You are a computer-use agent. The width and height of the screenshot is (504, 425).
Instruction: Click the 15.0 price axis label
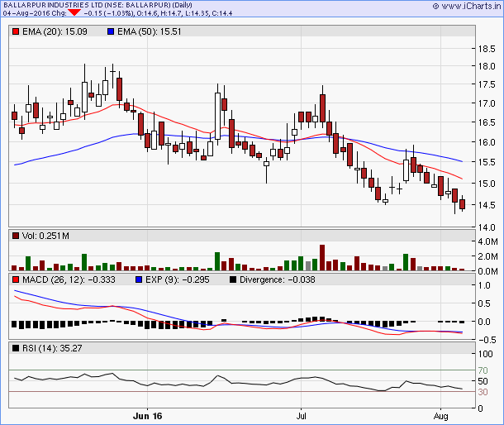pos(487,184)
